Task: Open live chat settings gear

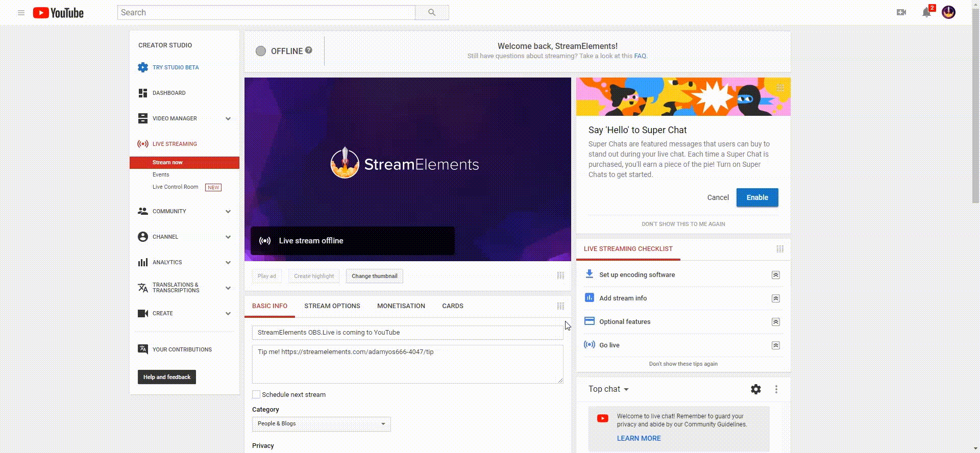Action: 756,389
